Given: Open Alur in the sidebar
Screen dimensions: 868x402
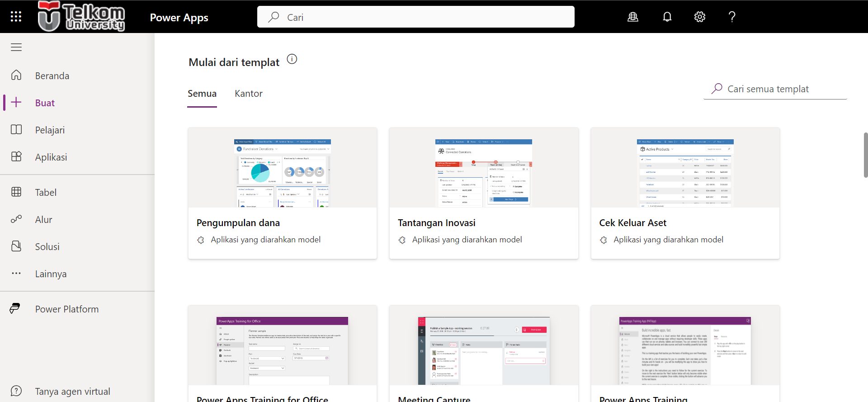Looking at the screenshot, I should point(43,219).
